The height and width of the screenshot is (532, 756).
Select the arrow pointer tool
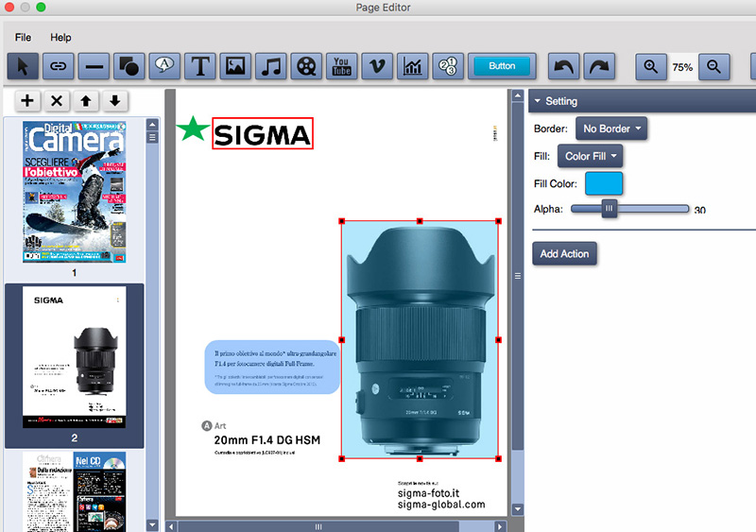pyautogui.click(x=23, y=66)
